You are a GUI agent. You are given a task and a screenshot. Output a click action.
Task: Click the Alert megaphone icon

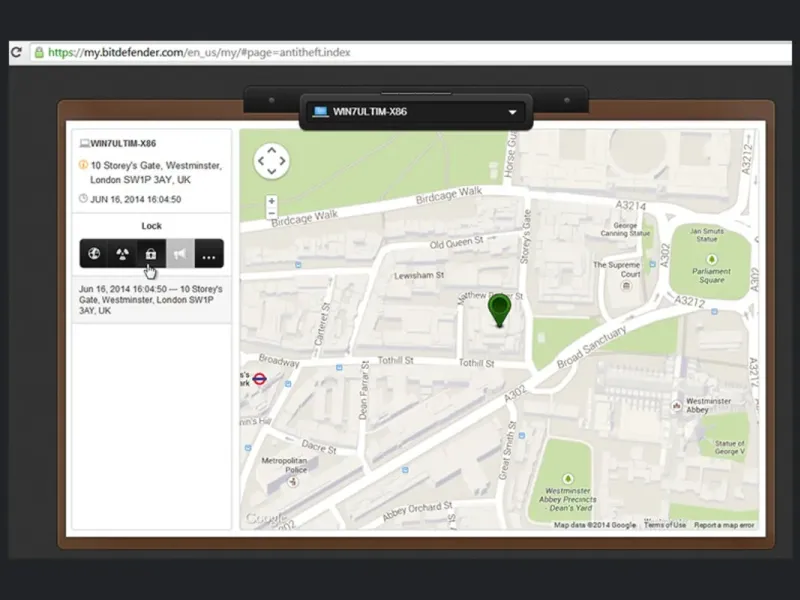(x=179, y=254)
